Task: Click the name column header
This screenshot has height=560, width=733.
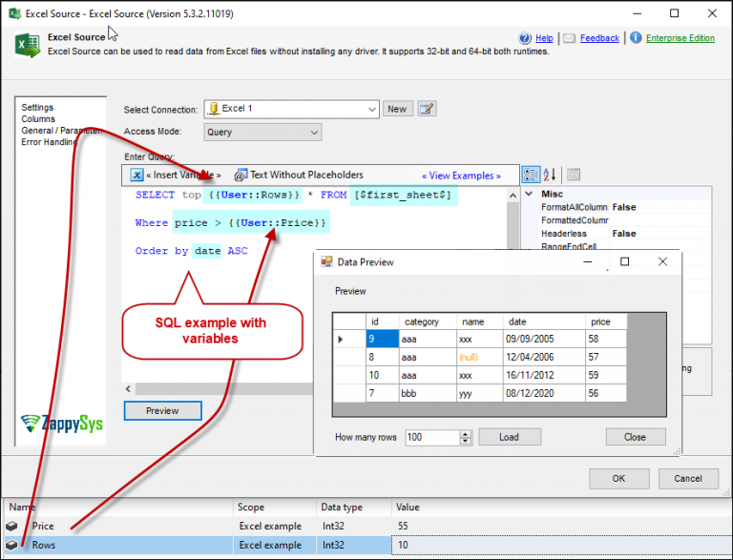Action: [480, 321]
